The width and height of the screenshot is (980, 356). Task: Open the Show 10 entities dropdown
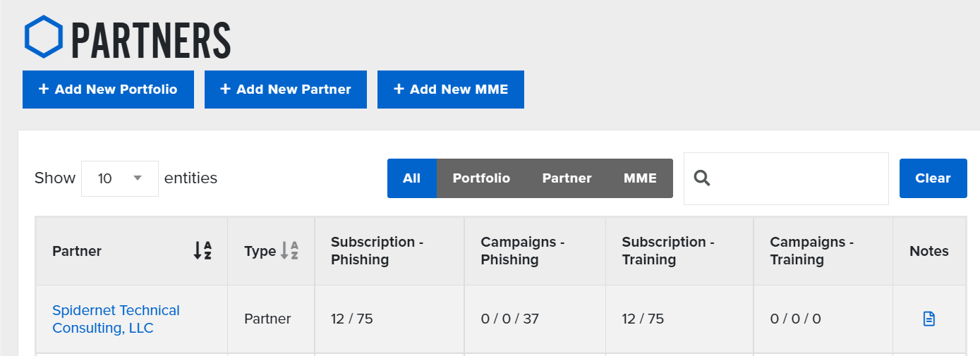[x=120, y=178]
